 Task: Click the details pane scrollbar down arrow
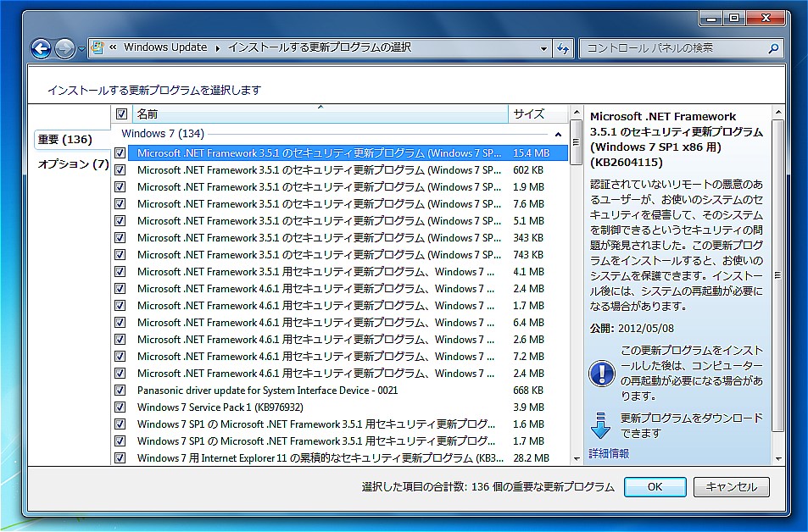click(778, 458)
